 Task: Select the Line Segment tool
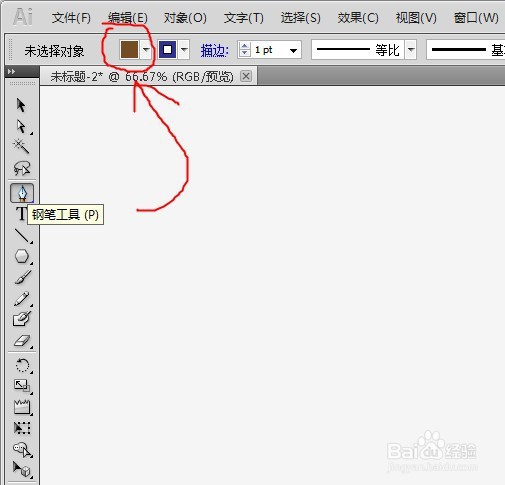[x=22, y=236]
